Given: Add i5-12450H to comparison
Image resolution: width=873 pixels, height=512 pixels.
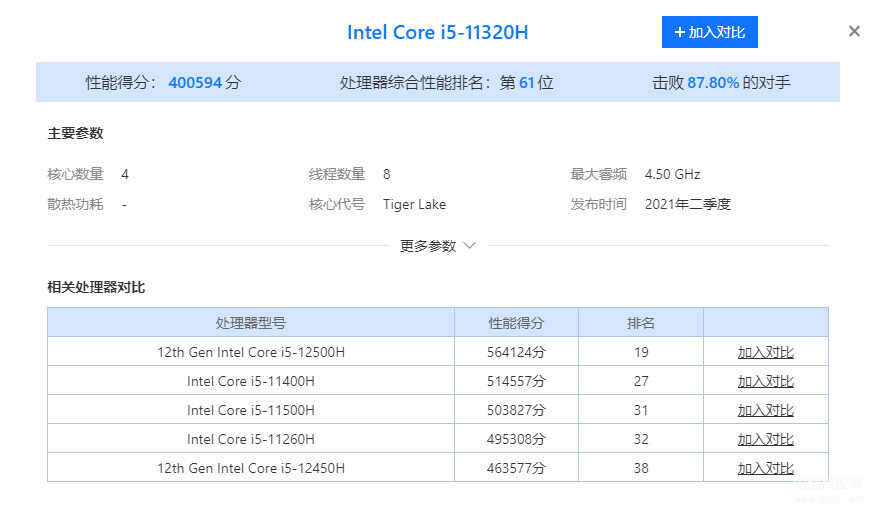Looking at the screenshot, I should 766,468.
